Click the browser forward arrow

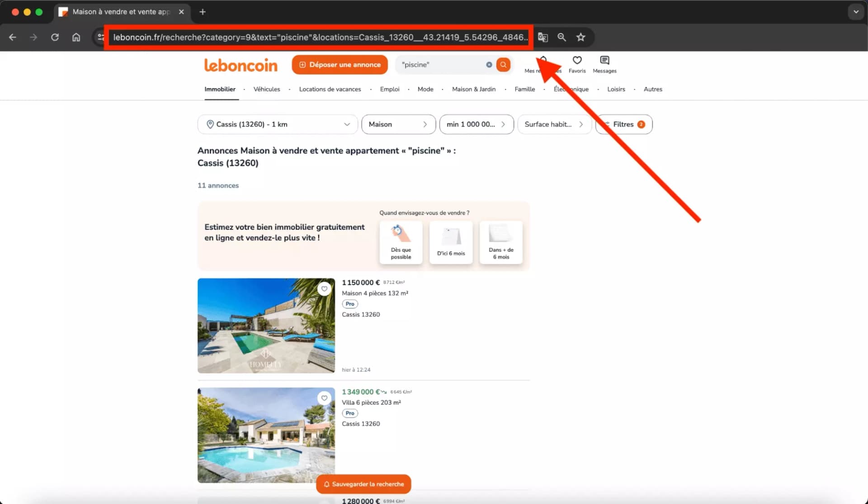pyautogui.click(x=33, y=38)
